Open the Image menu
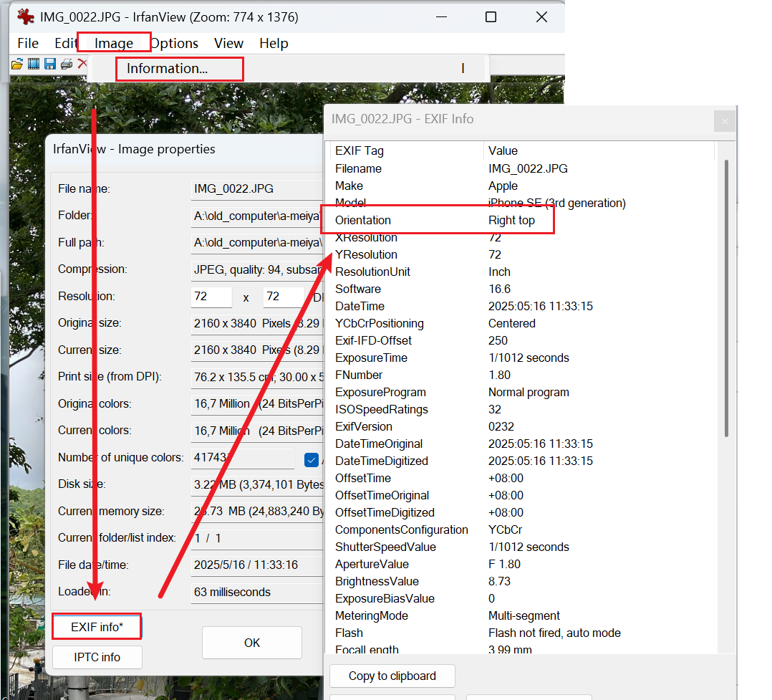The height and width of the screenshot is (700, 772). [114, 43]
